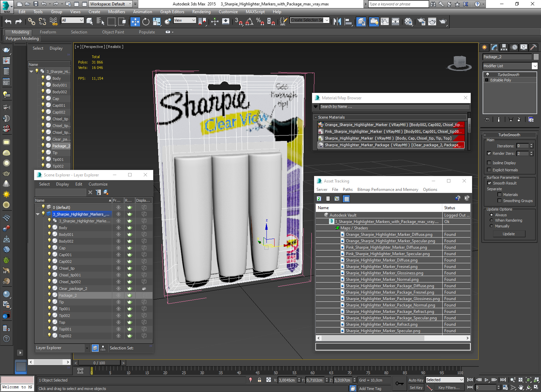Select the When Rendering update option
This screenshot has width=541, height=392.
[491, 220]
